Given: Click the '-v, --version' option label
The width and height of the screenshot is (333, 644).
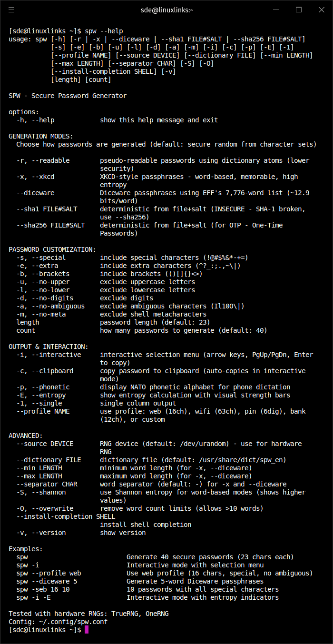Looking at the screenshot, I should pyautogui.click(x=41, y=533).
